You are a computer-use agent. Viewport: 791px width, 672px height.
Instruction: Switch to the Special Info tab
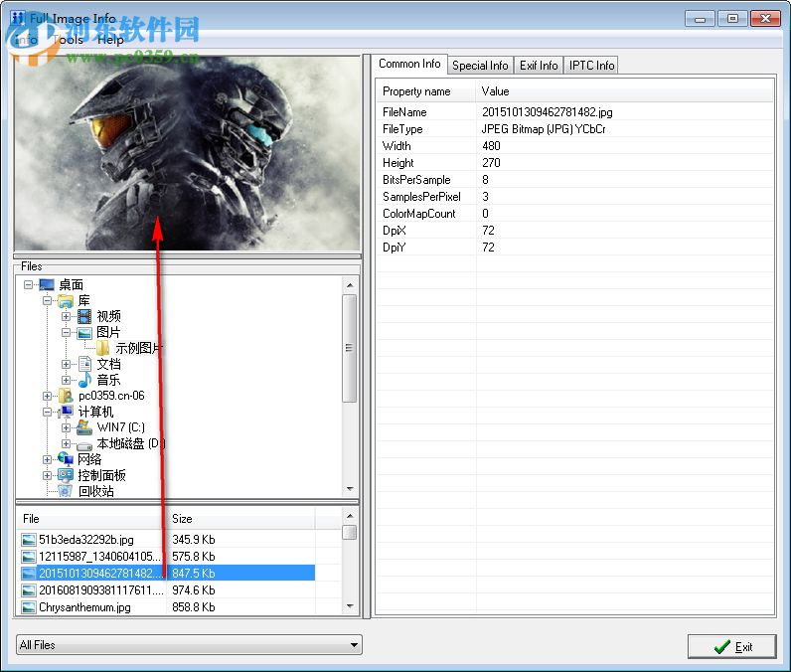(480, 66)
